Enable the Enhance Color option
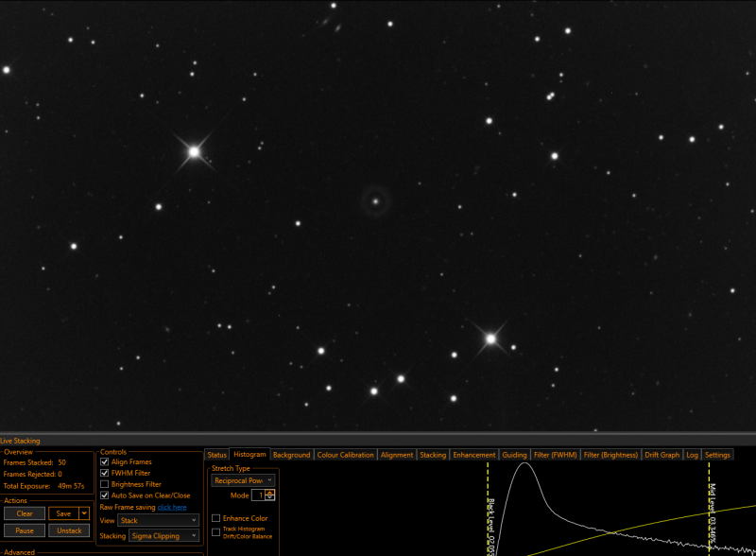 [x=216, y=518]
